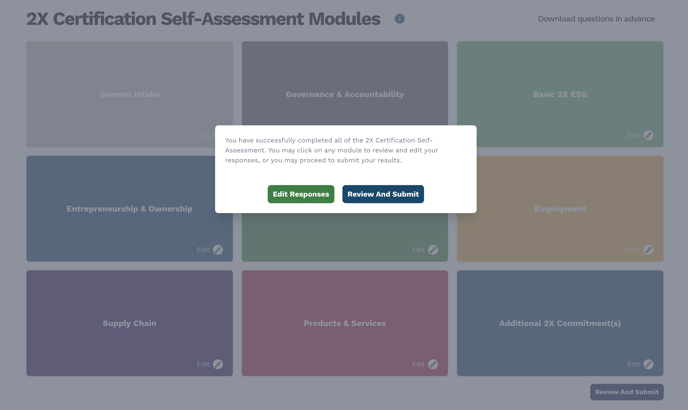
Task: Open the Additional 2X Commitment(s) module card
Action: click(x=559, y=323)
